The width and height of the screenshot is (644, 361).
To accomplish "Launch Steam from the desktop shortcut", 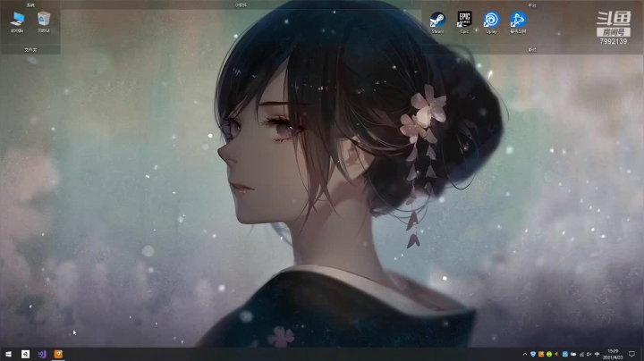I will pyautogui.click(x=437, y=22).
